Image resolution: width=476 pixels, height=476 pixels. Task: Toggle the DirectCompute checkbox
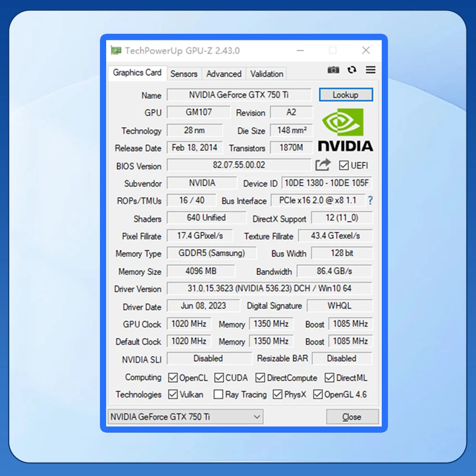[x=260, y=377]
